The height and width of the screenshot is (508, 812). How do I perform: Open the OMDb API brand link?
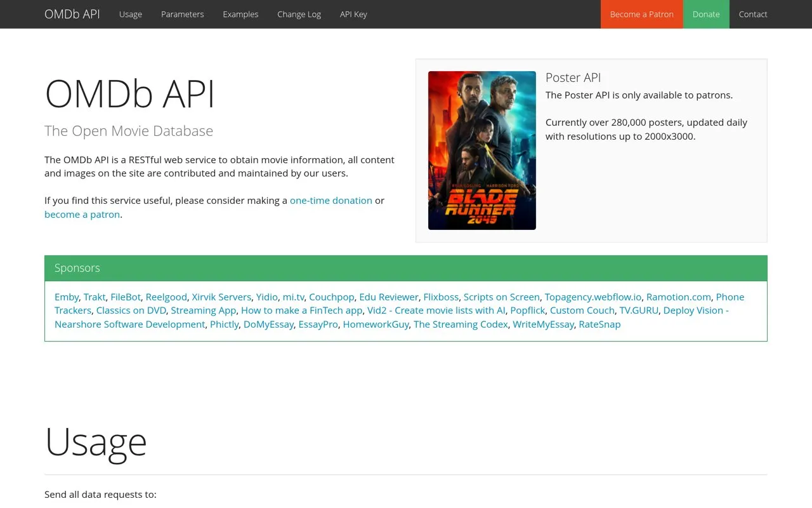pyautogui.click(x=72, y=14)
